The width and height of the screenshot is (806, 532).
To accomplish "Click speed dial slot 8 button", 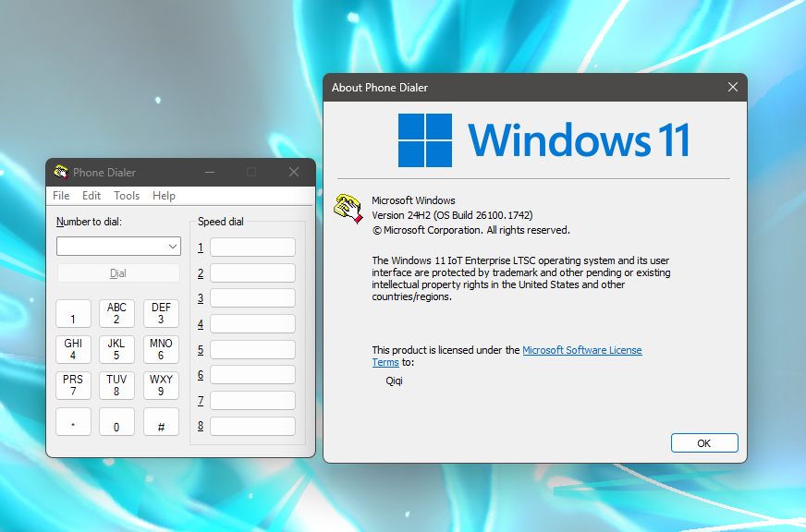I will click(x=252, y=426).
